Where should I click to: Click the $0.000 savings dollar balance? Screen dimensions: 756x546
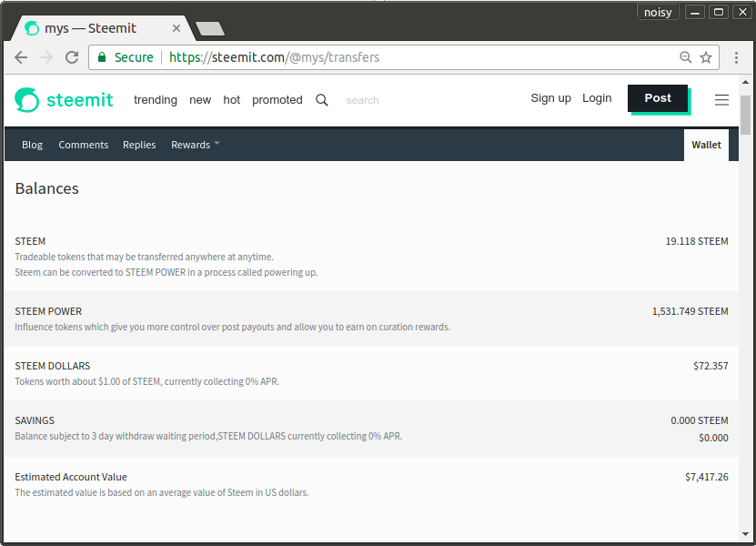tap(713, 438)
